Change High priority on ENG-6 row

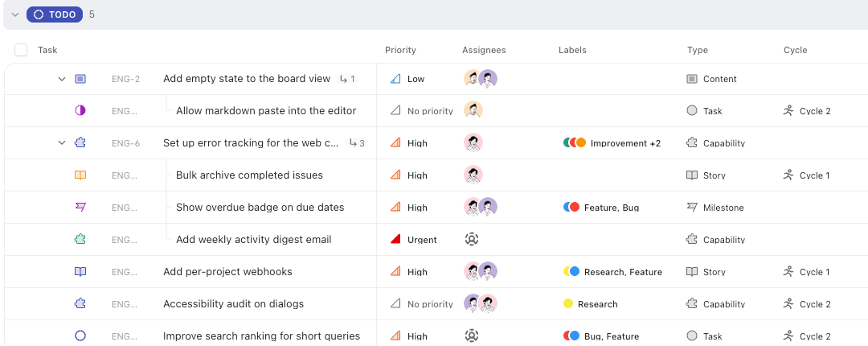pos(408,143)
